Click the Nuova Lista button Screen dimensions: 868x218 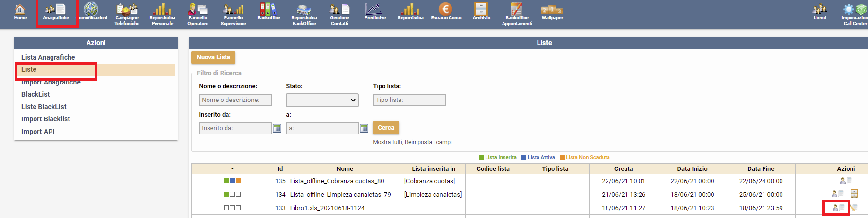pos(213,57)
